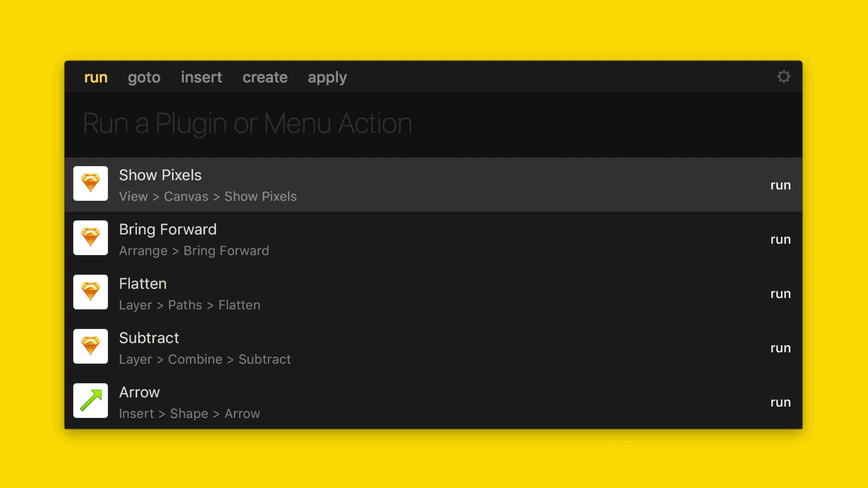Click the Sketch icon beside Subtract
Image resolution: width=868 pixels, height=488 pixels.
91,346
